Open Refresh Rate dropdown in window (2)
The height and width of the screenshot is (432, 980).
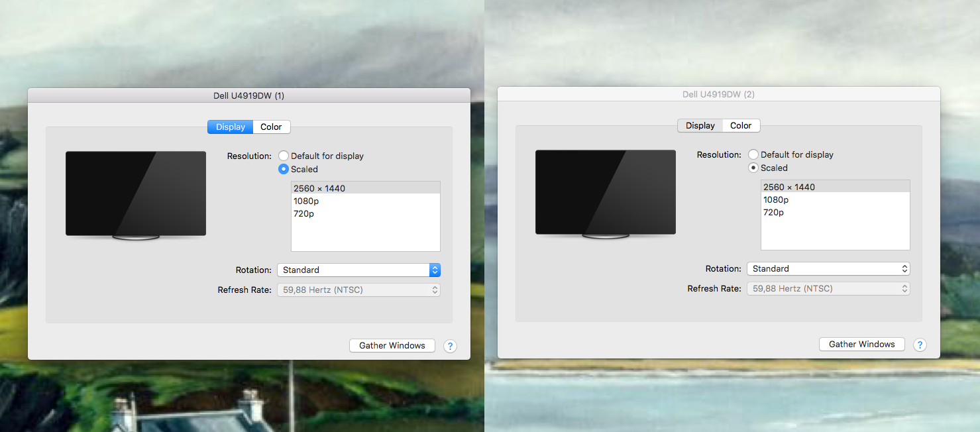coord(828,288)
